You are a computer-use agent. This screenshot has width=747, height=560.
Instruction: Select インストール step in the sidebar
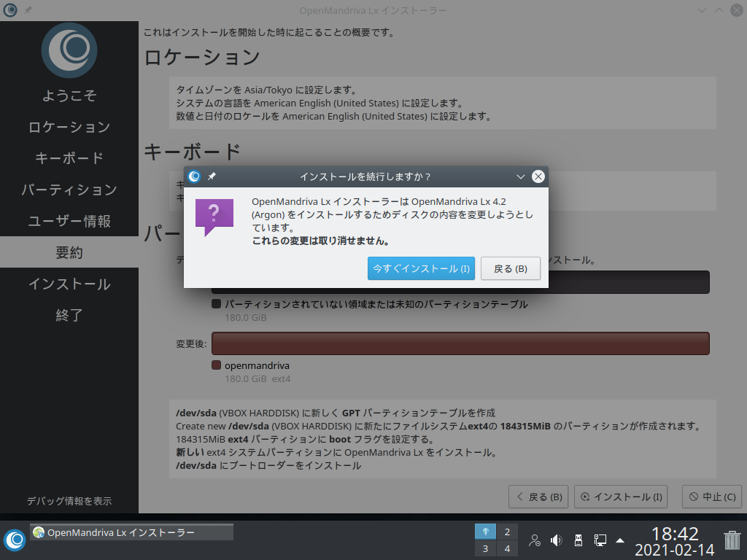coord(69,284)
